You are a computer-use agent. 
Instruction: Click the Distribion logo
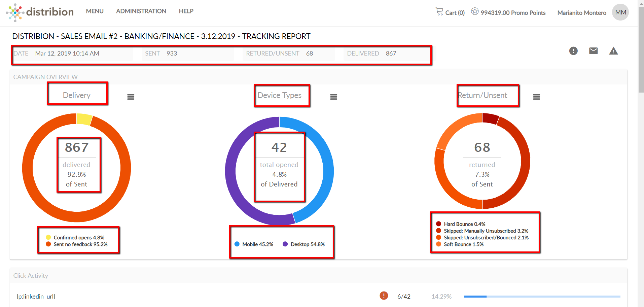pyautogui.click(x=40, y=12)
